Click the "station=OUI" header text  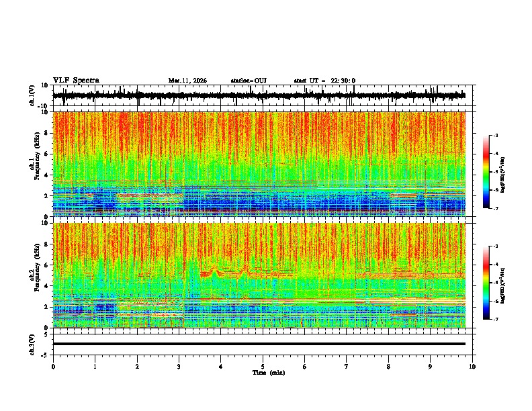click(x=249, y=81)
